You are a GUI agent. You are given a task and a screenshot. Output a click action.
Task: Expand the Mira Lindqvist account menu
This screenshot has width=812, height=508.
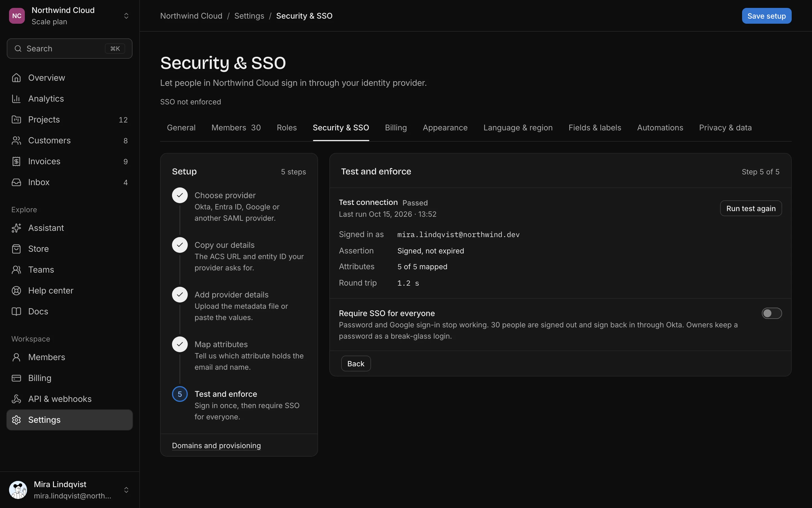[x=126, y=490]
